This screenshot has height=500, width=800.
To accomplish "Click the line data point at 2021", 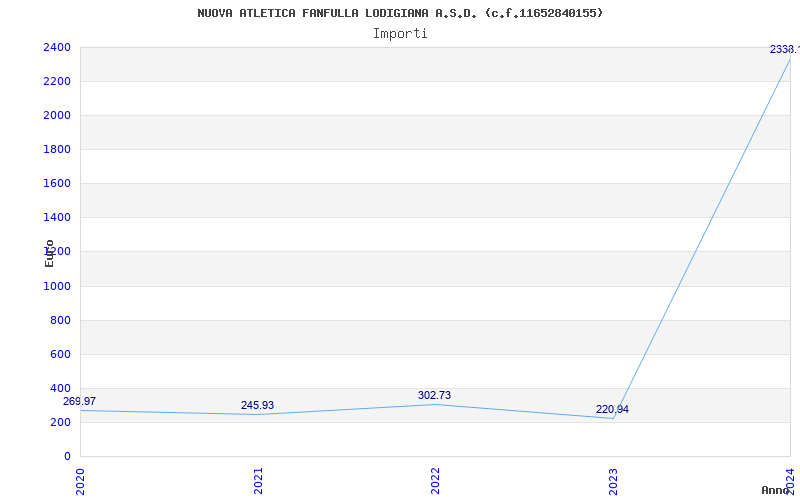I will click(x=258, y=414).
